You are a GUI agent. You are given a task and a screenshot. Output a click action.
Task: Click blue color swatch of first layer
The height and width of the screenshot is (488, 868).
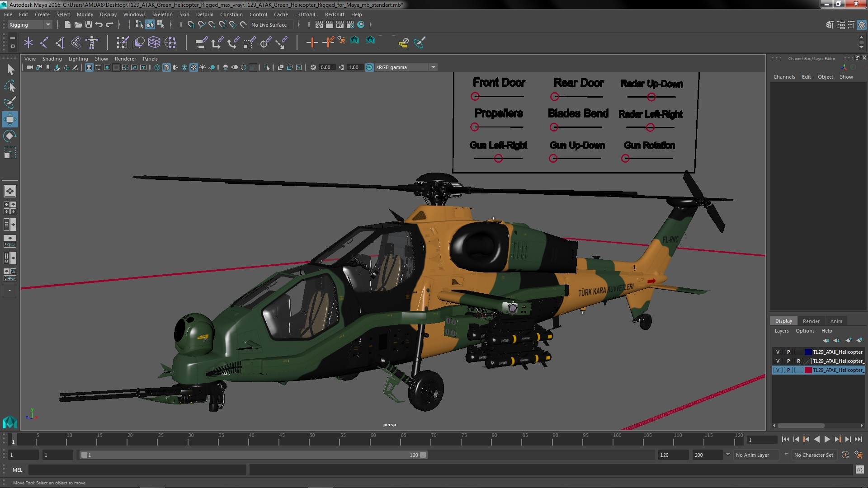pyautogui.click(x=808, y=352)
